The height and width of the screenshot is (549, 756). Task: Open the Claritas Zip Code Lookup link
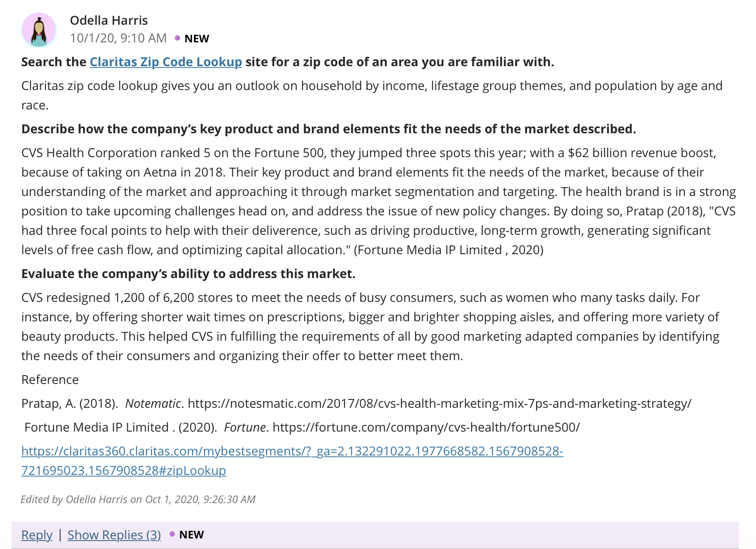(x=166, y=62)
